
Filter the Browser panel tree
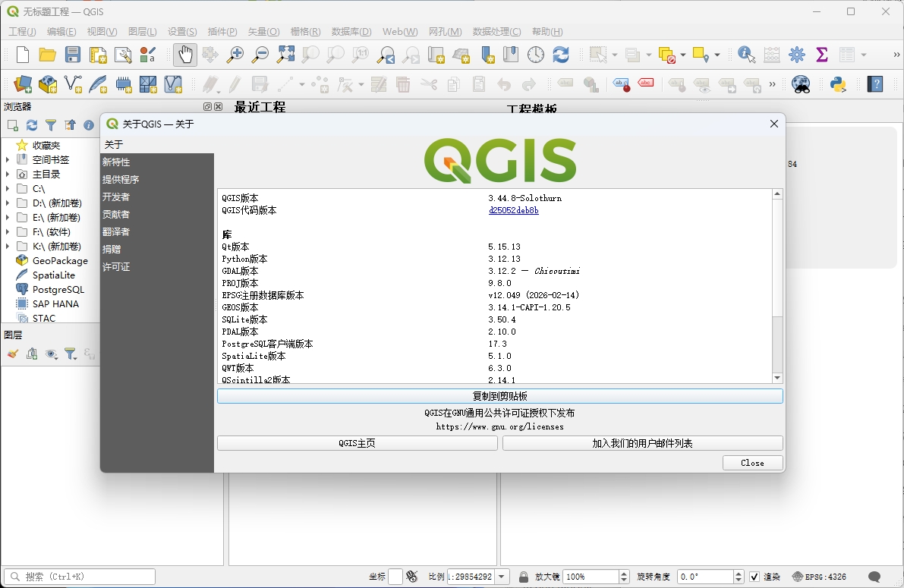point(51,125)
